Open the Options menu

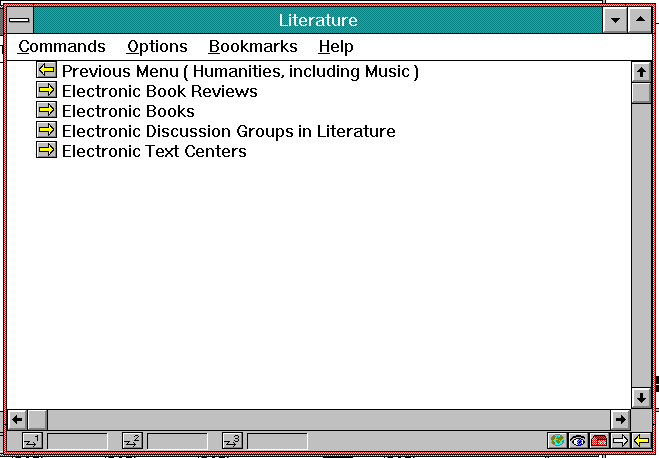(157, 46)
